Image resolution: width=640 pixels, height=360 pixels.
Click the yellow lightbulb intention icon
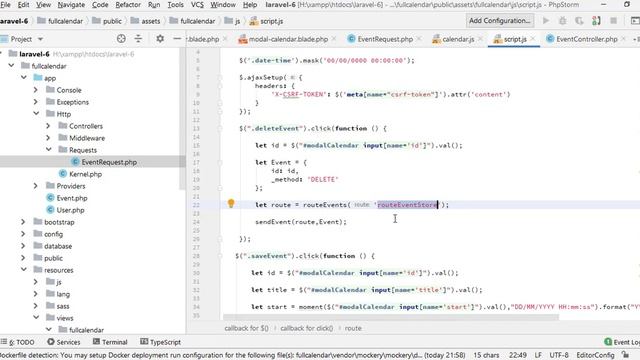click(231, 203)
